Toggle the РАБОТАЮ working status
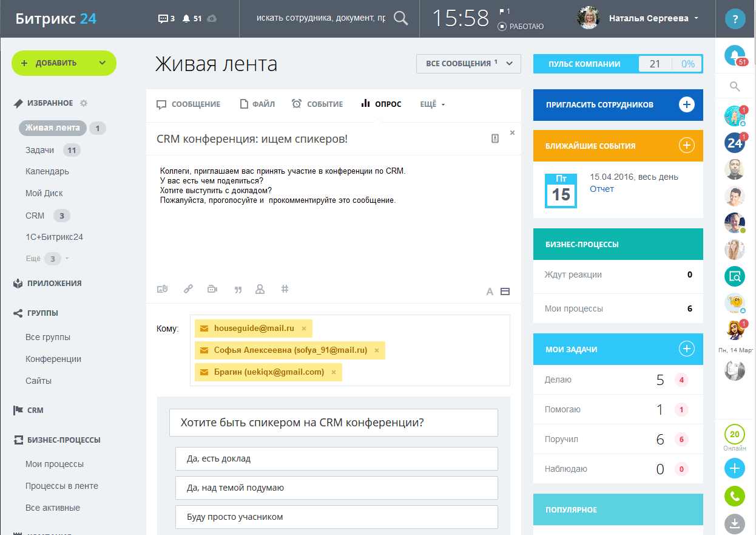Viewport: 756px width, 535px height. click(x=521, y=27)
